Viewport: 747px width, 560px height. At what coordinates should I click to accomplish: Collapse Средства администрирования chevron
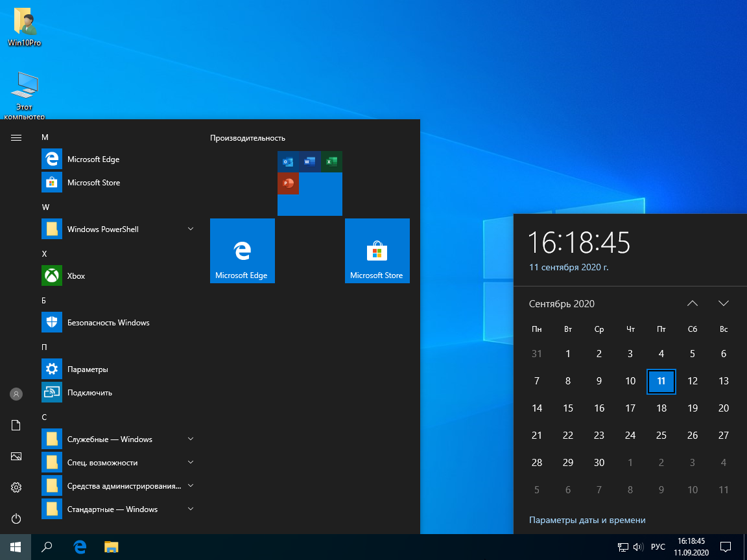[x=190, y=485]
